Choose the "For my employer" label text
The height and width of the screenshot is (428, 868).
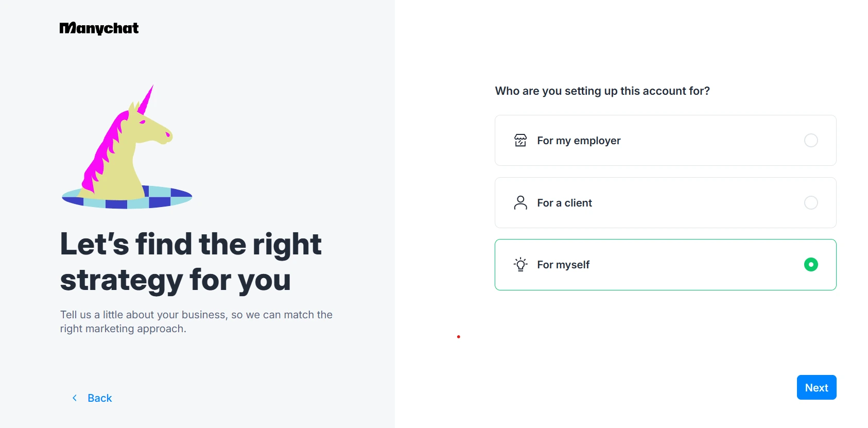[x=579, y=141]
